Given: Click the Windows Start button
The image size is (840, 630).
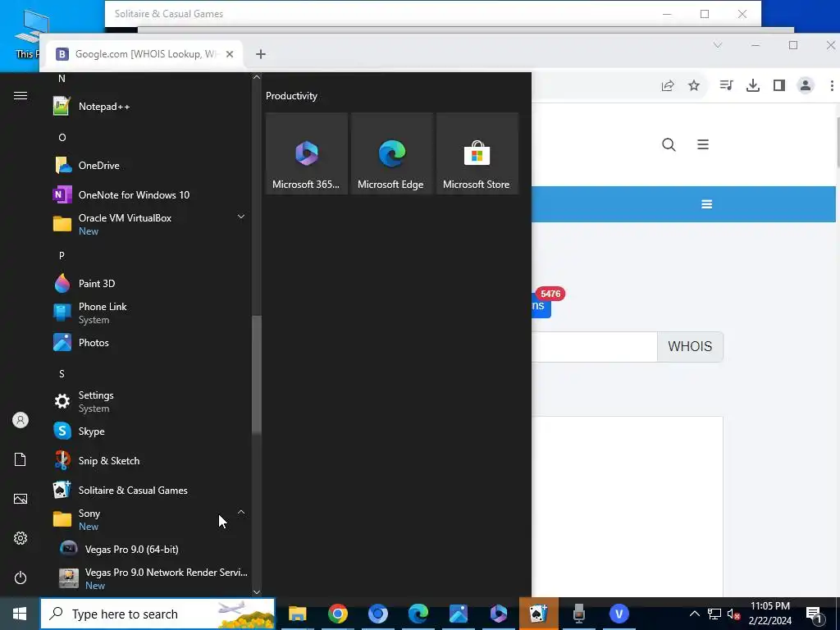Looking at the screenshot, I should tap(20, 614).
